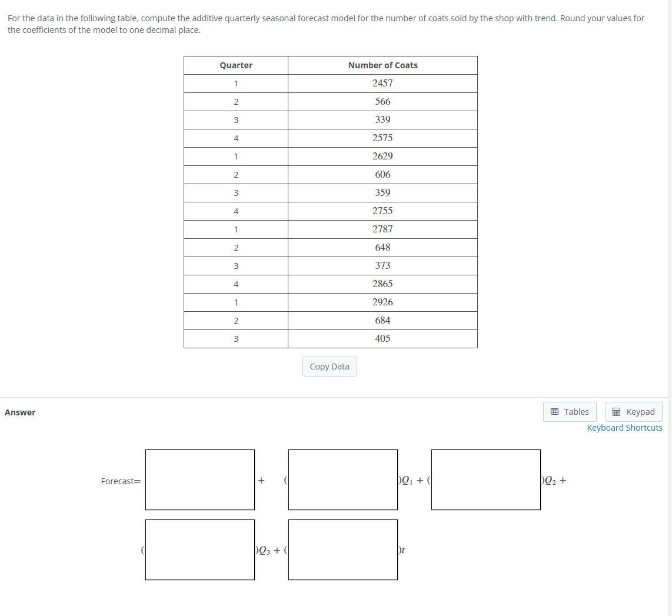Select the first Quarter 1 row cell
The width and height of the screenshot is (672, 616).
235,83
